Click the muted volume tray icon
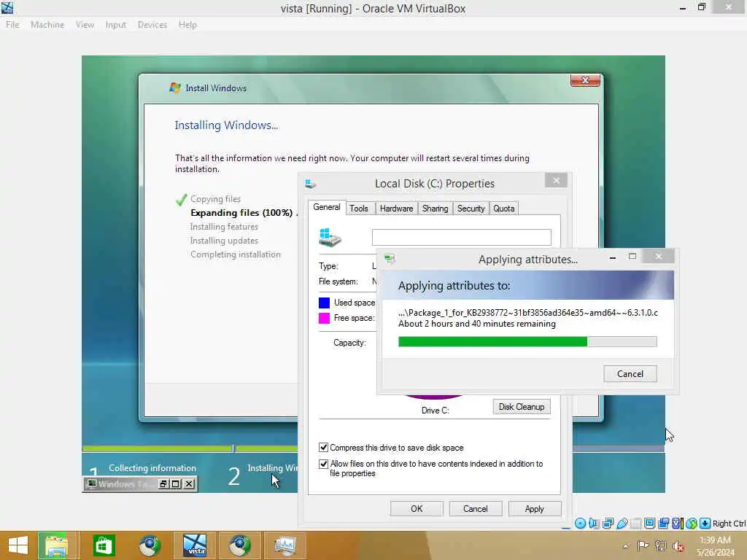The width and height of the screenshot is (747, 560). 678,546
